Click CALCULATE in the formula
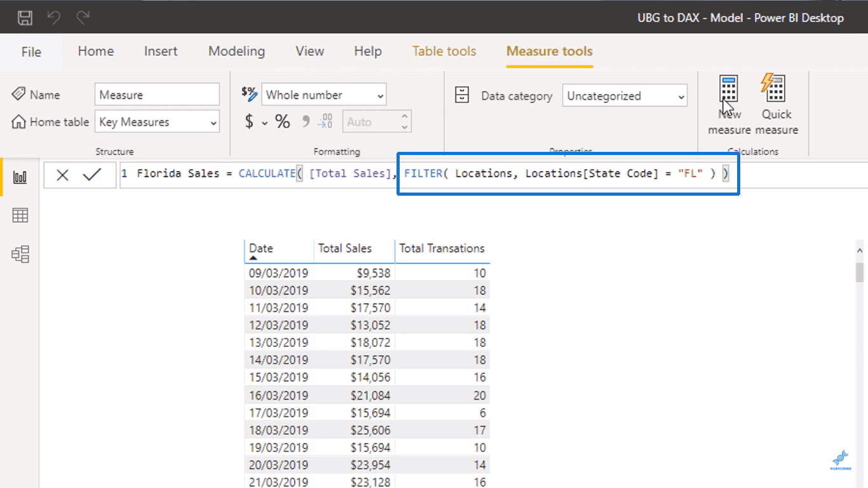The height and width of the screenshot is (488, 868). (x=267, y=173)
